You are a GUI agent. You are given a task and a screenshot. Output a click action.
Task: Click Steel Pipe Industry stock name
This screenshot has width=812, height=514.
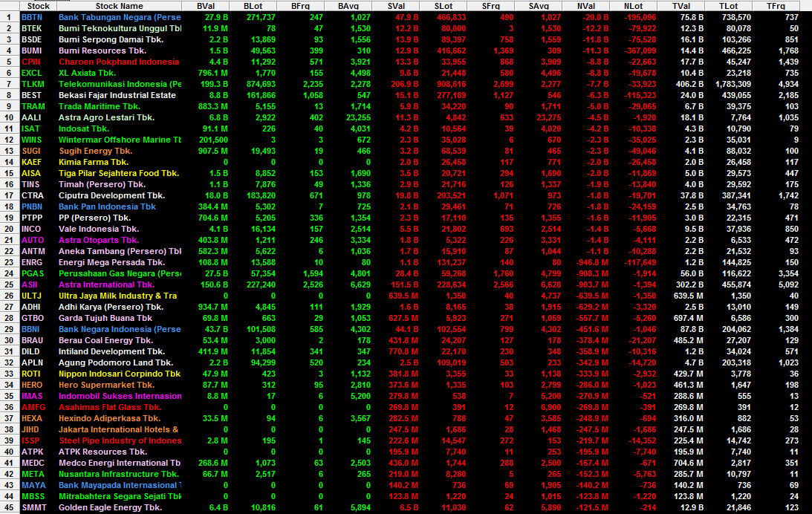tap(120, 441)
